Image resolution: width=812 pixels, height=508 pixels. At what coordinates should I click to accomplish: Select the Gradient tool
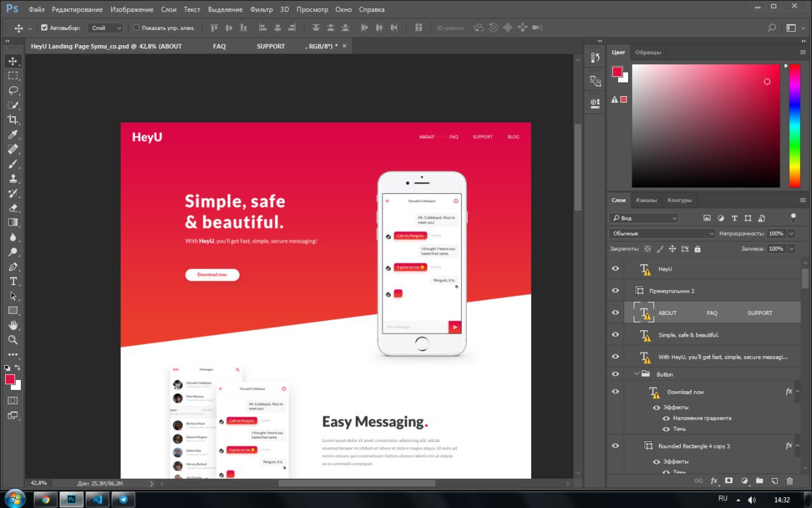tap(13, 222)
